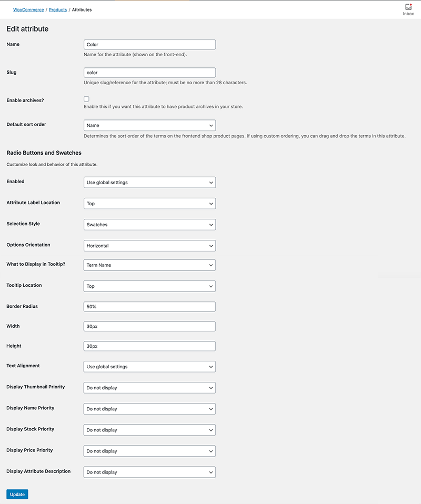Select the Width input field
This screenshot has width=421, height=504.
[x=149, y=326]
